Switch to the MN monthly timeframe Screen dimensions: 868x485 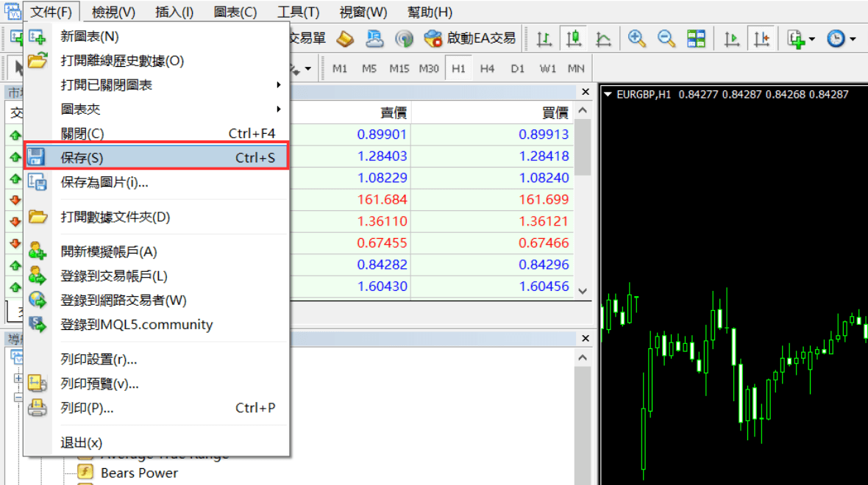tap(576, 68)
